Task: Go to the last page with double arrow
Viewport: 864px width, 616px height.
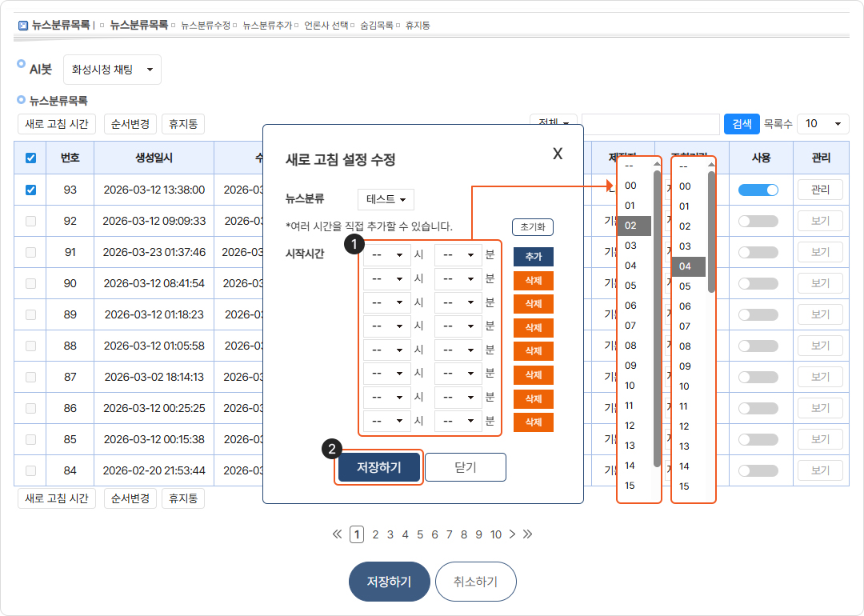Action: [x=527, y=534]
